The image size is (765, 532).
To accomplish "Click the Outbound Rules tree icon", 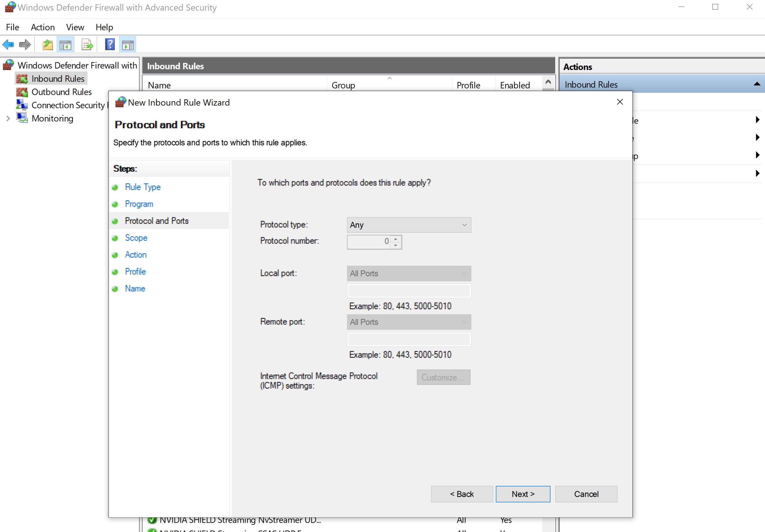I will 22,92.
